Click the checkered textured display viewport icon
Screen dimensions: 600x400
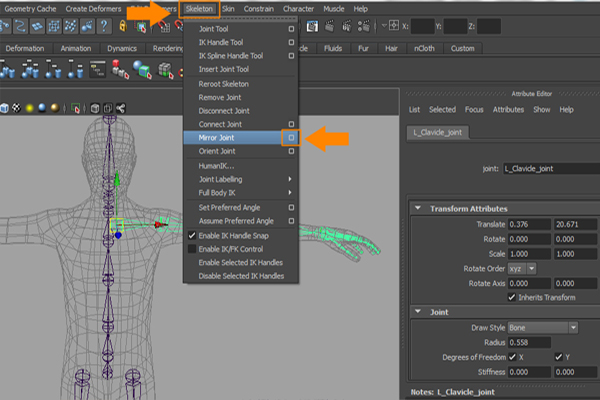(x=16, y=108)
